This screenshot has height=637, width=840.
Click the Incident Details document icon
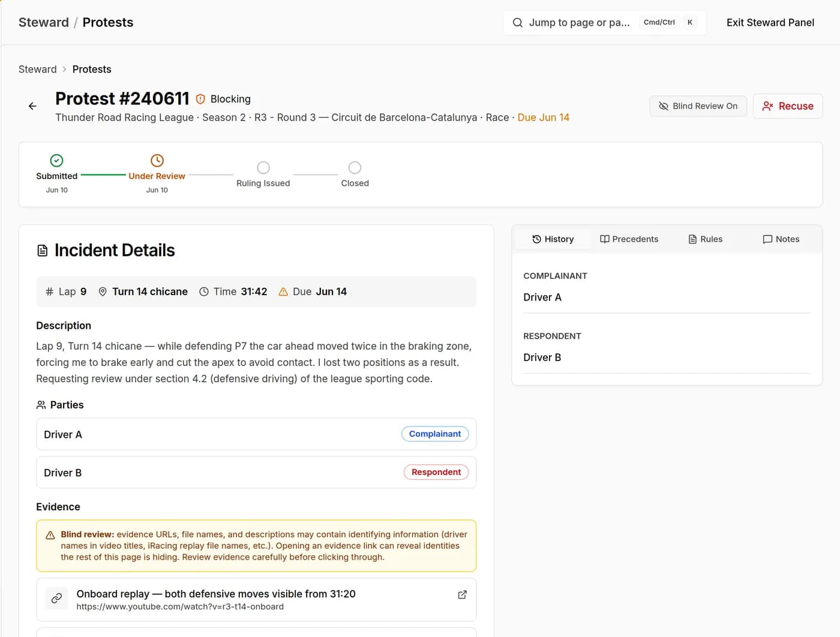point(43,250)
